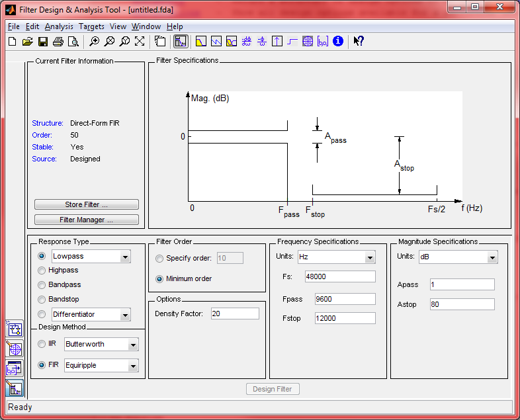520x420 pixels.
Task: Expand the Lowpass type dropdown
Action: [x=125, y=257]
